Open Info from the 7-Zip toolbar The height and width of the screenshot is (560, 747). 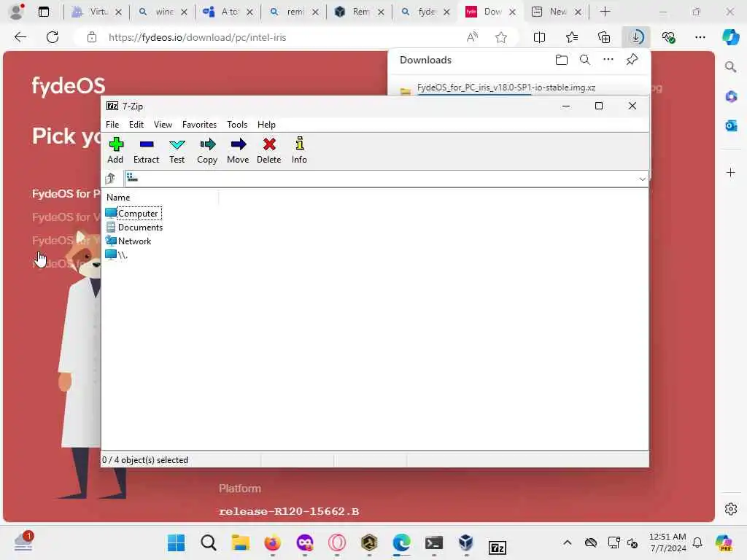[299, 150]
